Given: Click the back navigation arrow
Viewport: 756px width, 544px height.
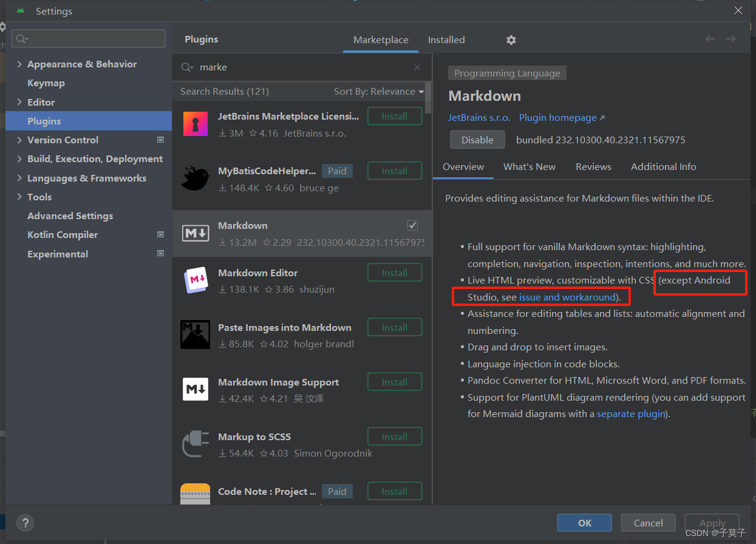Looking at the screenshot, I should (710, 38).
